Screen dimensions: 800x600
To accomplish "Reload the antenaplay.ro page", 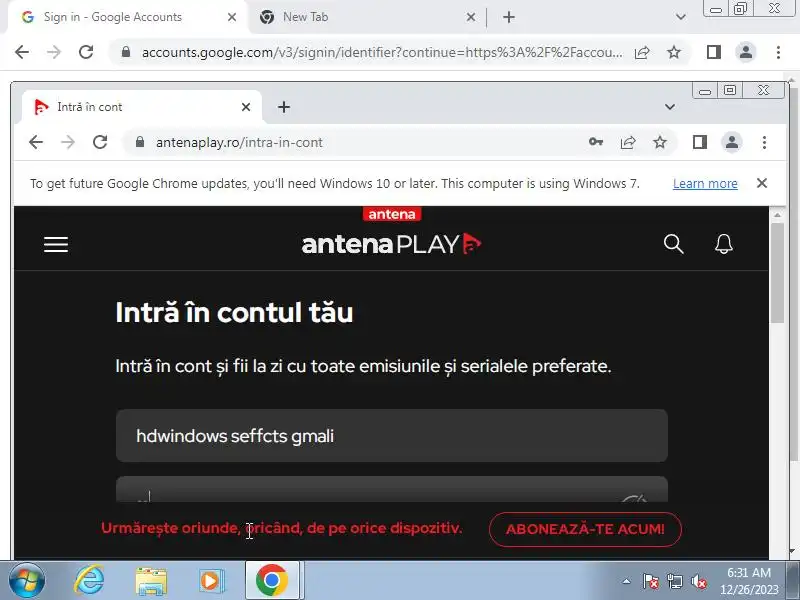I will tap(100, 142).
